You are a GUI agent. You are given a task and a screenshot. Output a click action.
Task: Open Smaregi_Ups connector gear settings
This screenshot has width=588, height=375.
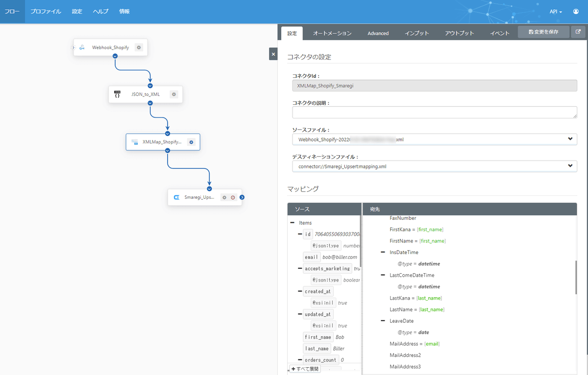(224, 198)
